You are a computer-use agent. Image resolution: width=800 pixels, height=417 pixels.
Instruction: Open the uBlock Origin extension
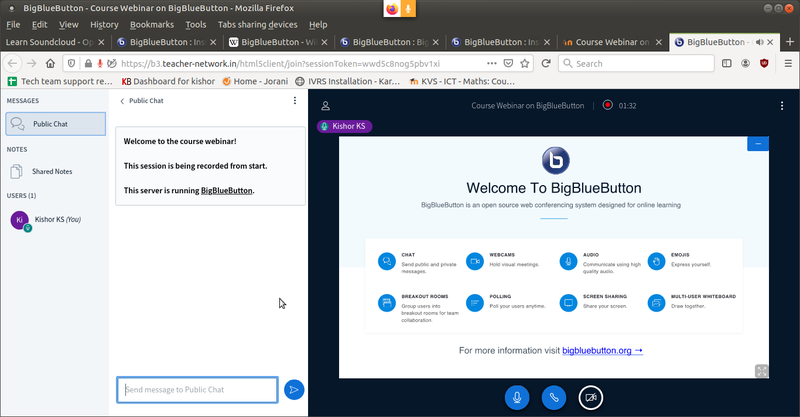pyautogui.click(x=764, y=63)
